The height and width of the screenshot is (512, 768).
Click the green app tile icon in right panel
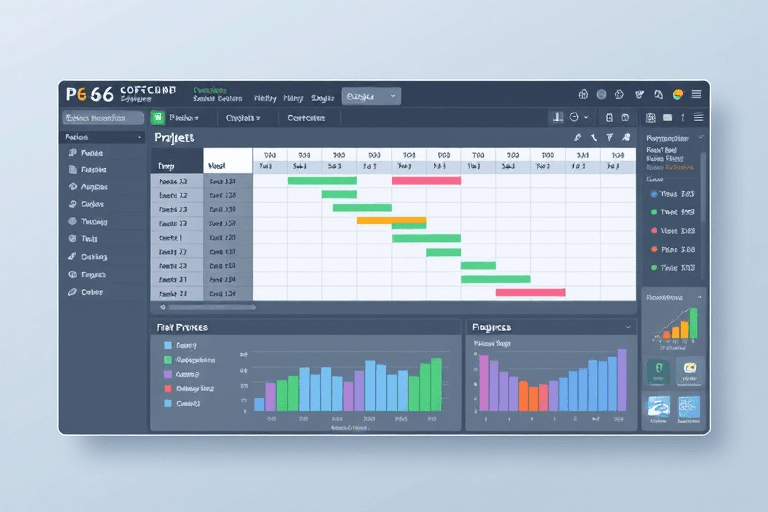click(658, 370)
